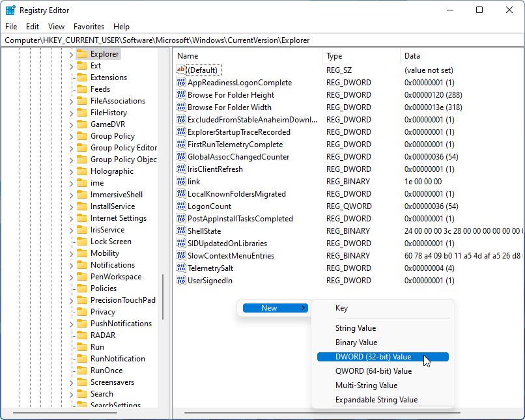Open the File menu
525x420 pixels.
[11, 27]
